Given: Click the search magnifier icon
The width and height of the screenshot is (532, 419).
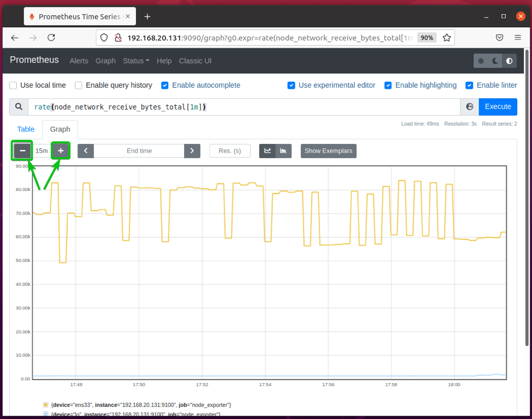Looking at the screenshot, I should click(x=19, y=107).
